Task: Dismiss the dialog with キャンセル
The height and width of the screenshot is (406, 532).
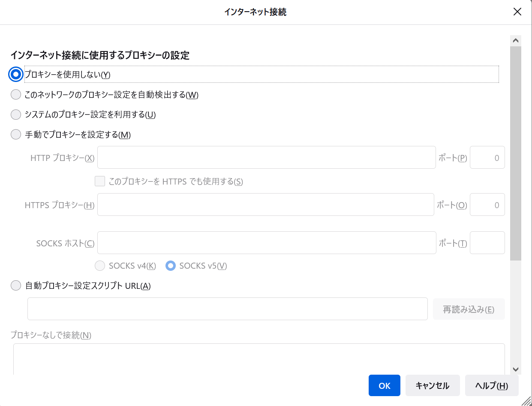Action: (433, 385)
